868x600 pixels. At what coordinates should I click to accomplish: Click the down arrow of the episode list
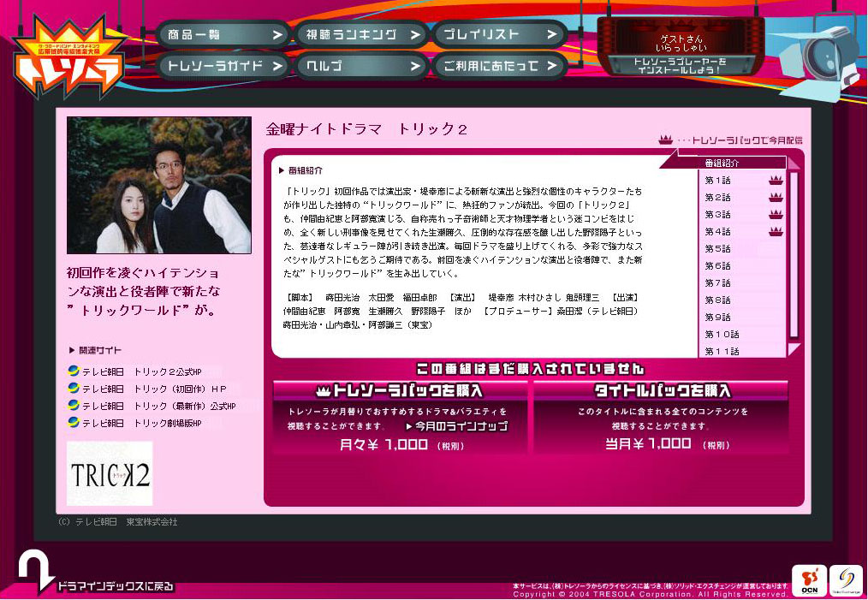click(x=794, y=348)
